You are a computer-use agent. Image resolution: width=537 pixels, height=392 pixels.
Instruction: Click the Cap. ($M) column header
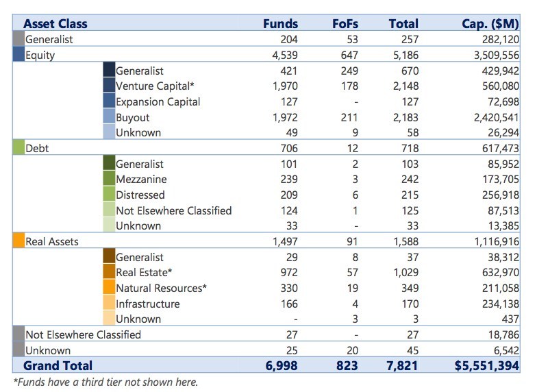(x=490, y=23)
